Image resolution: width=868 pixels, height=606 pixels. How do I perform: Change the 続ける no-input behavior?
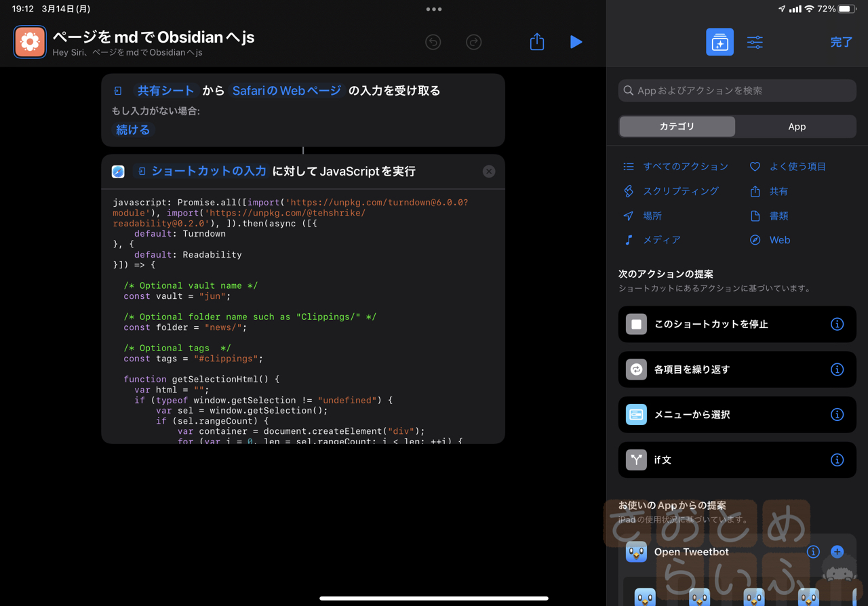(133, 130)
